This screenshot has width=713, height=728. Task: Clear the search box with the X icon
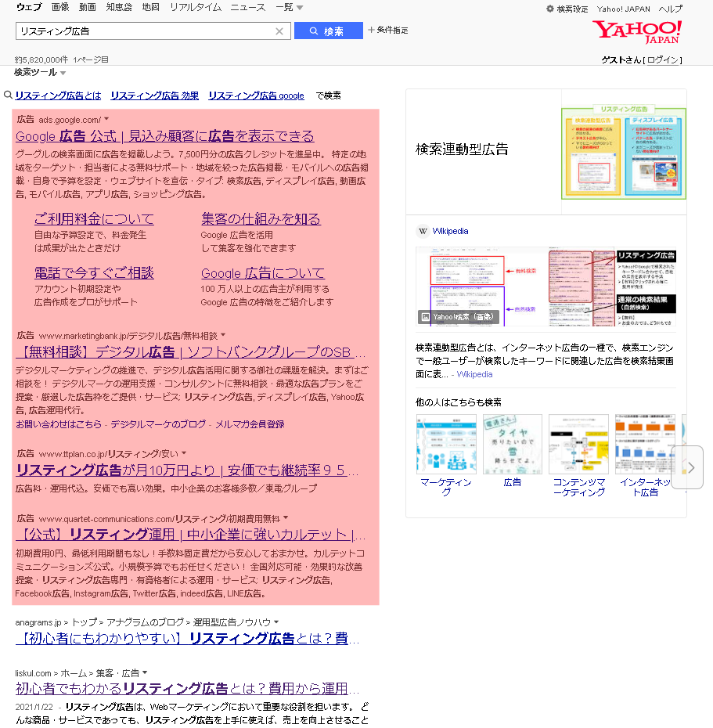click(279, 31)
